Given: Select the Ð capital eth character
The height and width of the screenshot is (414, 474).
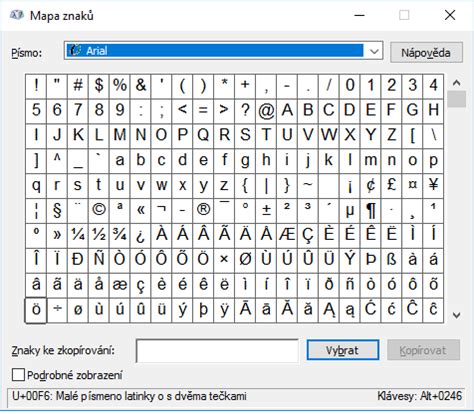Looking at the screenshot, I should 78,260.
